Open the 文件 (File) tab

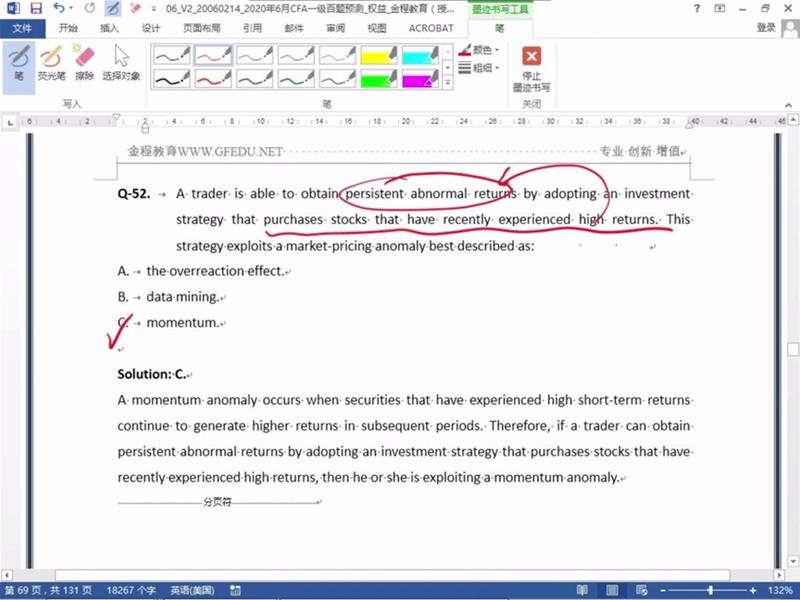[22, 28]
